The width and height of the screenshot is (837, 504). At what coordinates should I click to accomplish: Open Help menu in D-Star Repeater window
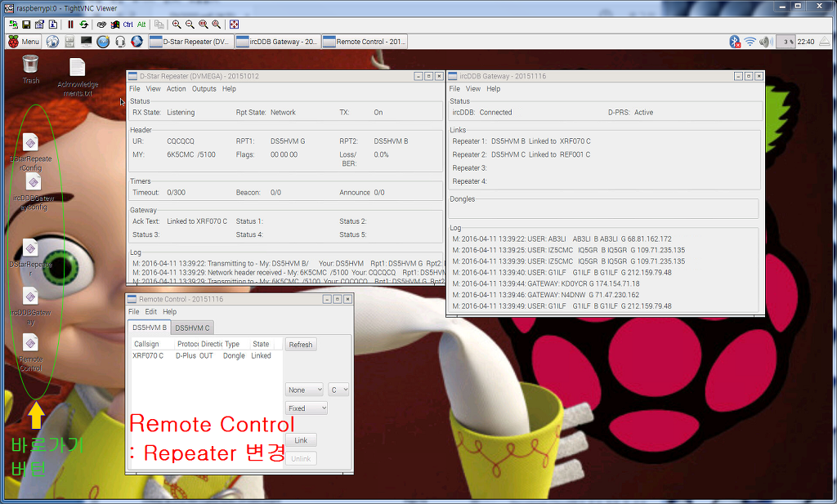[x=229, y=88]
